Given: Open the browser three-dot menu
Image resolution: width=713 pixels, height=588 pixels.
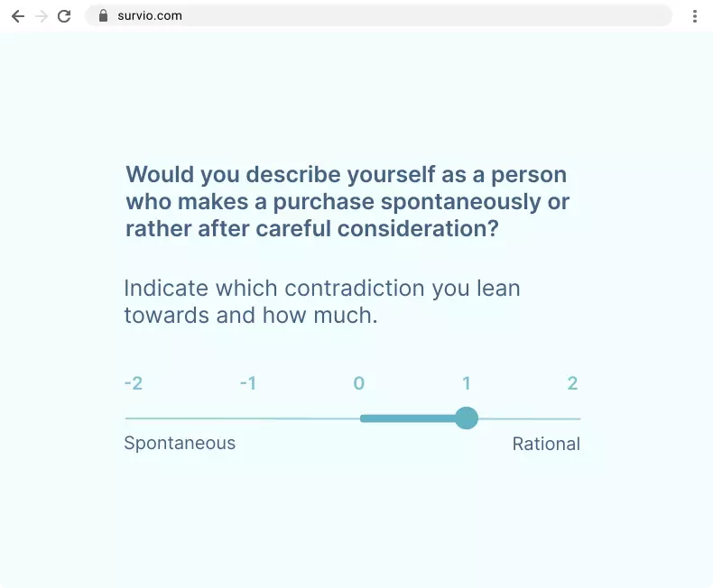Looking at the screenshot, I should pyautogui.click(x=694, y=15).
